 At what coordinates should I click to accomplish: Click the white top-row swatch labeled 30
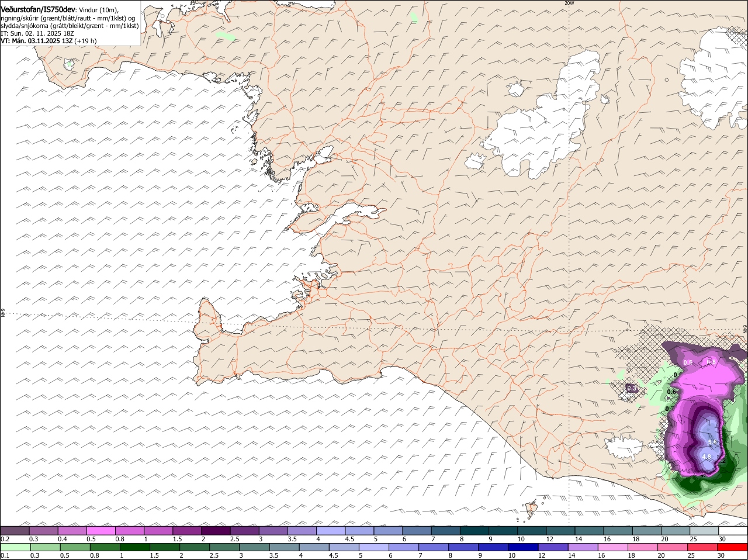(733, 530)
